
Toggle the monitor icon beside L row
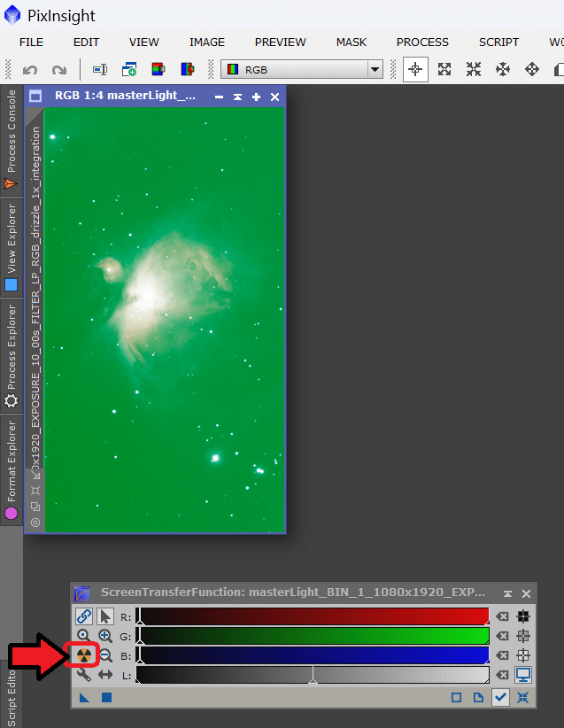pos(523,675)
